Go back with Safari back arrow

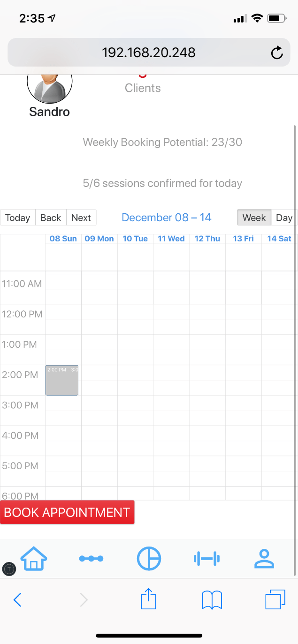(18, 599)
